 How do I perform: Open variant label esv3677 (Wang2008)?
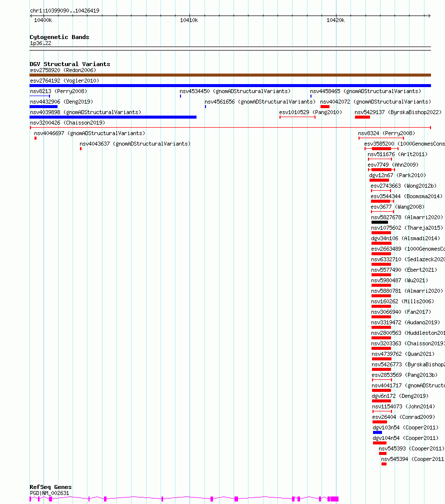click(397, 207)
